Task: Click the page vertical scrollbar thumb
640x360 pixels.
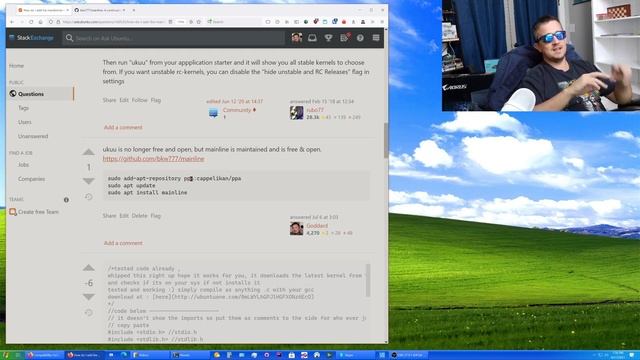Action: click(x=386, y=140)
